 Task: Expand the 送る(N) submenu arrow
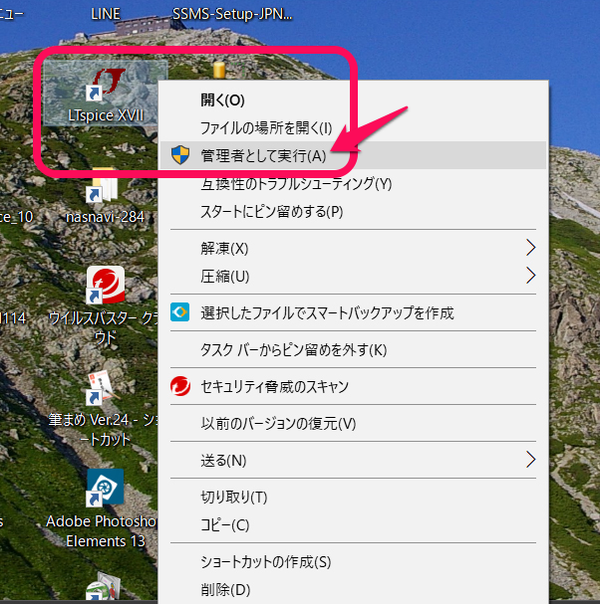(x=530, y=460)
